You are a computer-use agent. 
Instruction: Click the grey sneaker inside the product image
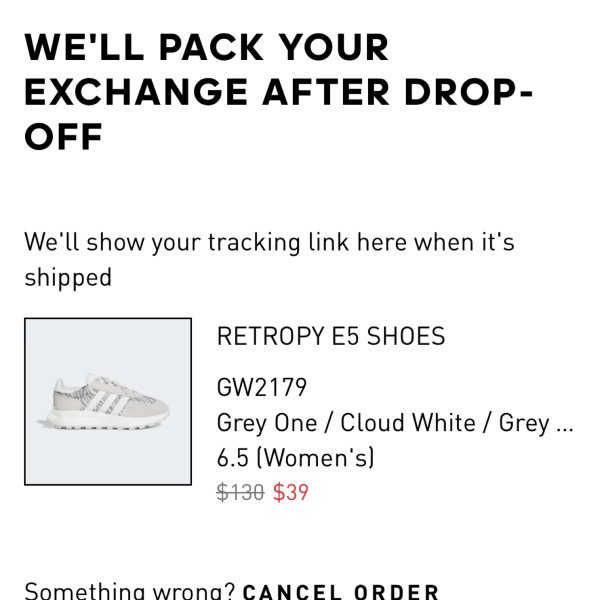point(104,402)
